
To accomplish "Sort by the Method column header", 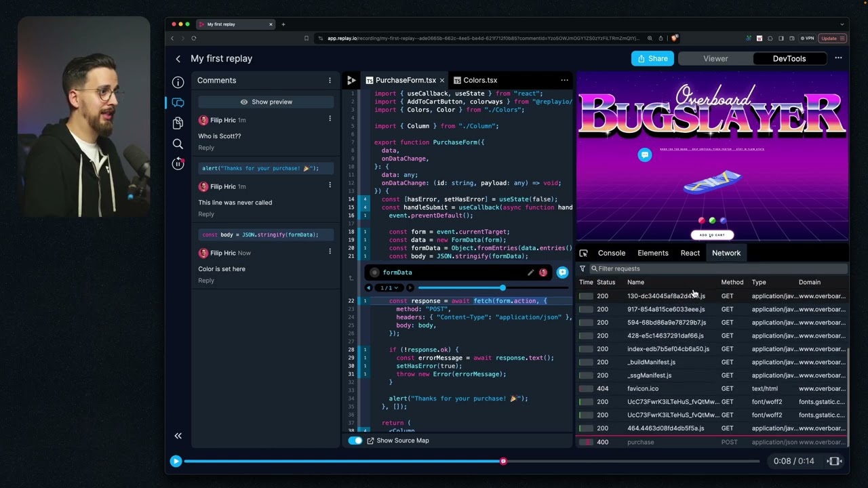I will point(732,282).
